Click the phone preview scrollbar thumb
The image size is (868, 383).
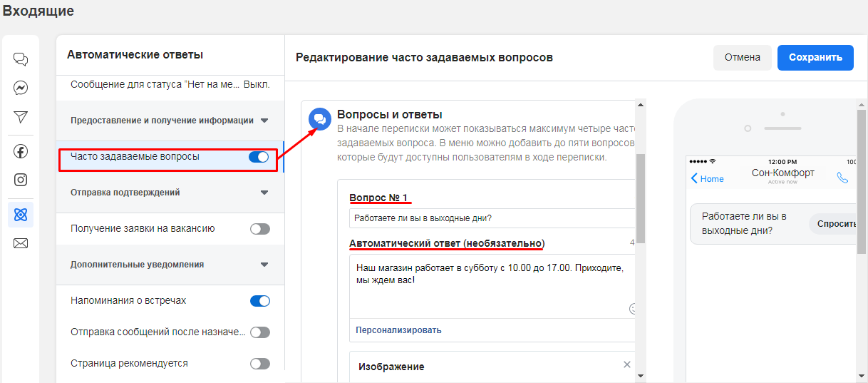[862, 182]
